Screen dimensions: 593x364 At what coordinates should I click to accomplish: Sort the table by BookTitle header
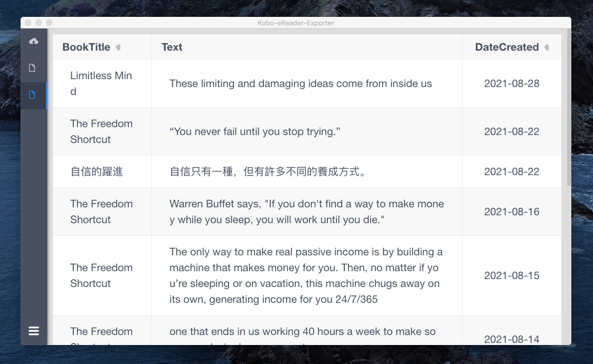tap(86, 47)
